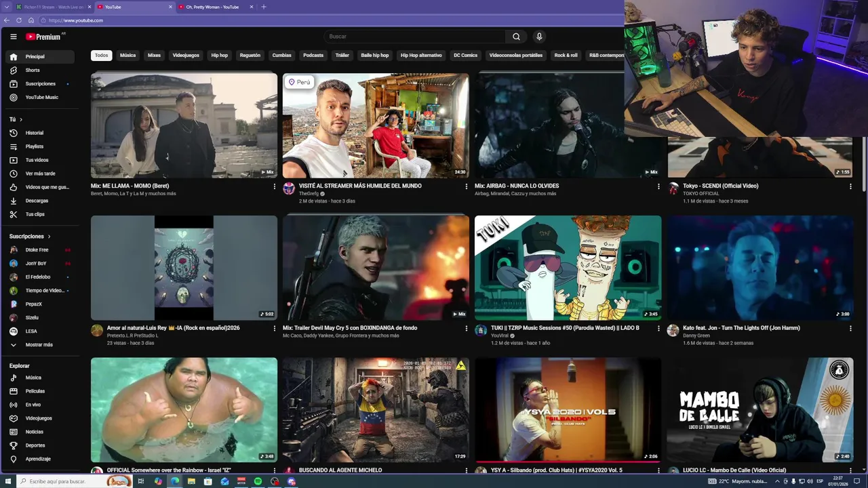
Task: Click the browser home icon
Action: [x=31, y=20]
